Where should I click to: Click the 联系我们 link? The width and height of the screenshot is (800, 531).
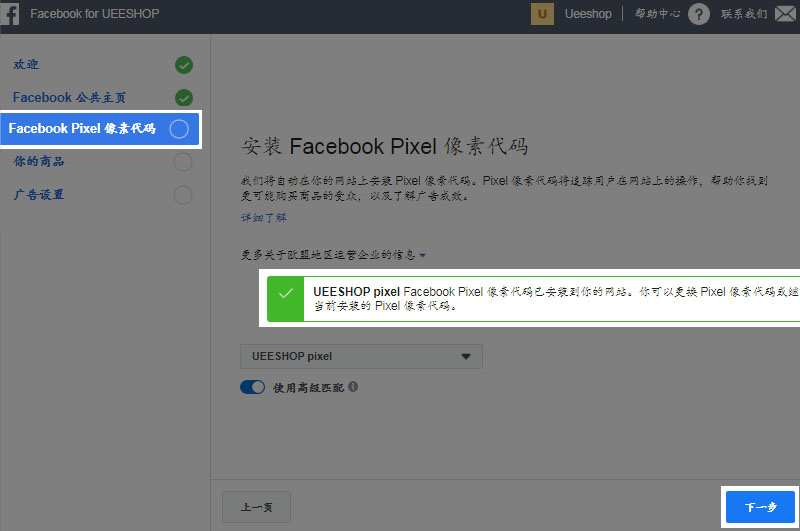coord(744,14)
